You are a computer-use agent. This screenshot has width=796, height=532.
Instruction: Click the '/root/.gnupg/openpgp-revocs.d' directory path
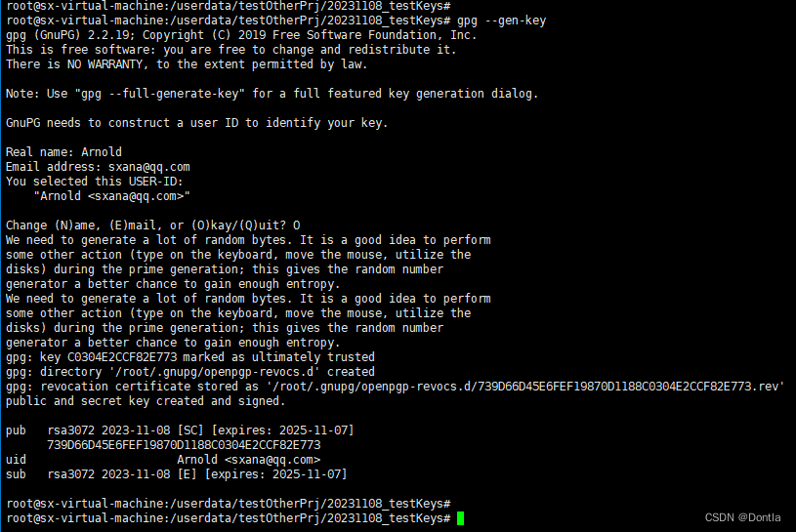click(215, 372)
